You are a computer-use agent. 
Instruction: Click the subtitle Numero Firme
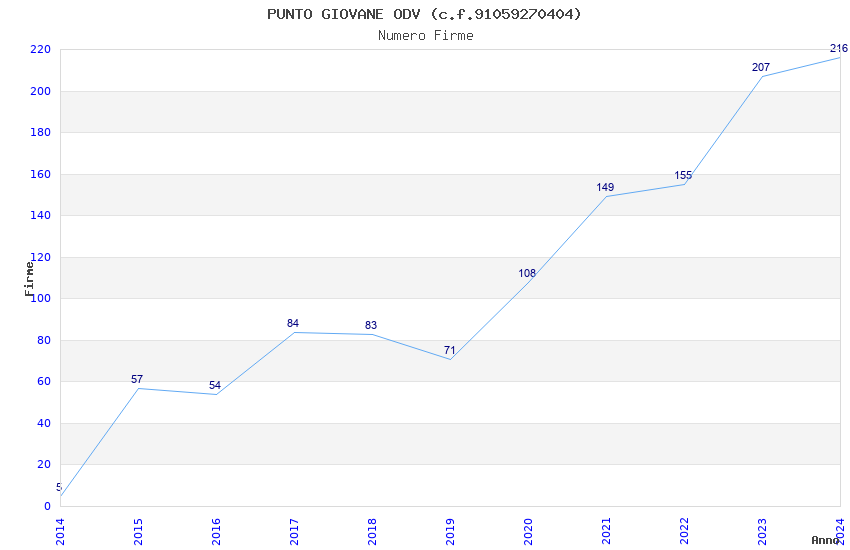[426, 36]
